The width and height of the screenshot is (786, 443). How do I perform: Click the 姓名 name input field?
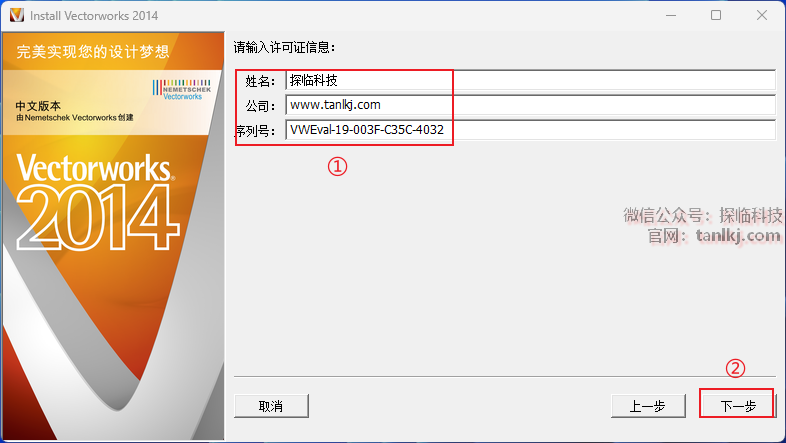pyautogui.click(x=530, y=80)
